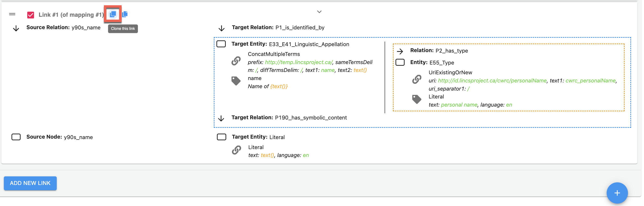
Task: Click the Clone this link icon
Action: click(113, 14)
